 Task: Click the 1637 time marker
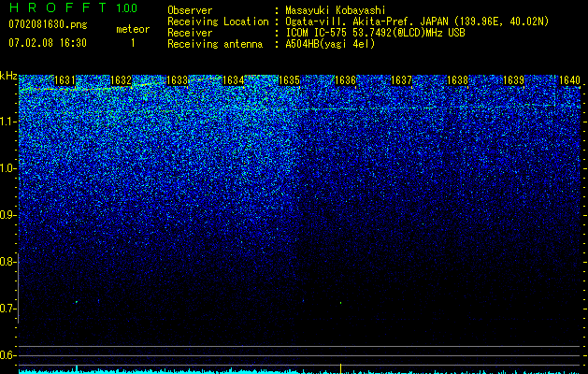coord(402,80)
